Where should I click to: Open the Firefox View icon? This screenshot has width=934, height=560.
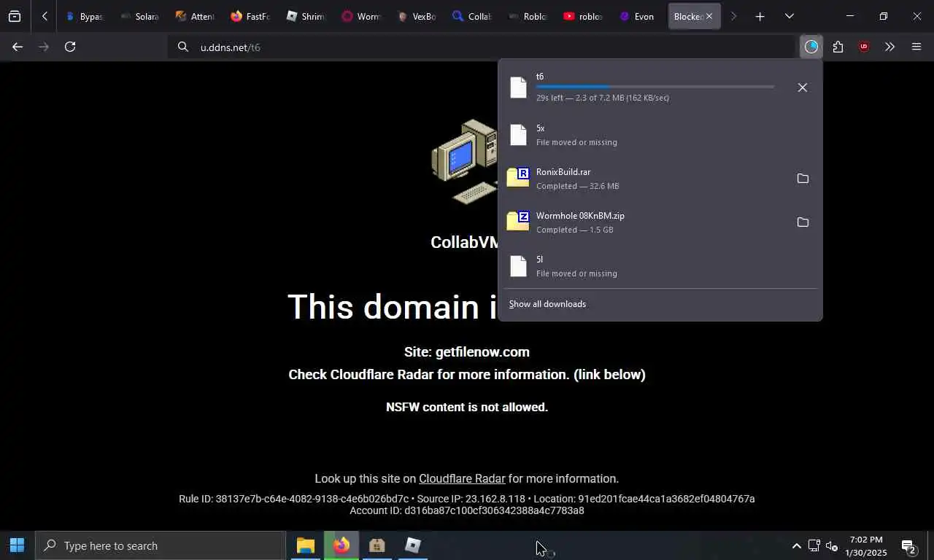15,16
